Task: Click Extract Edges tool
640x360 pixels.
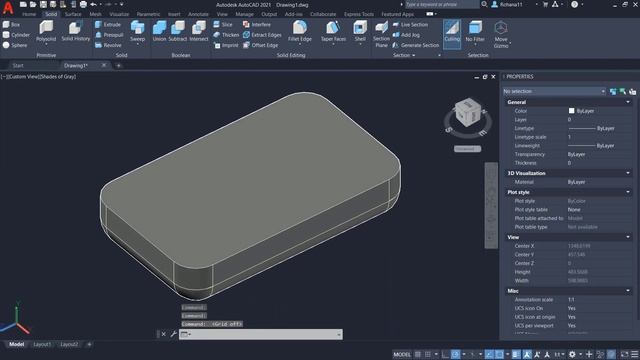Action: point(262,35)
